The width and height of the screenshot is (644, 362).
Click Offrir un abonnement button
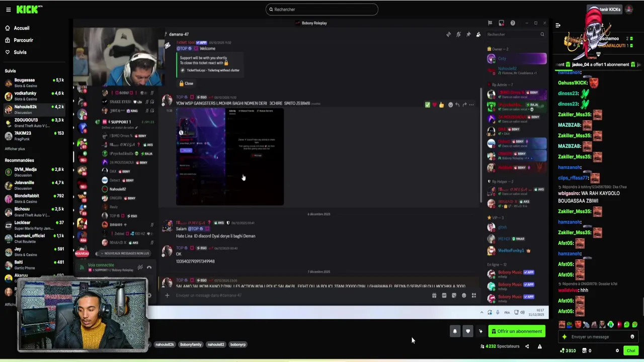517,331
